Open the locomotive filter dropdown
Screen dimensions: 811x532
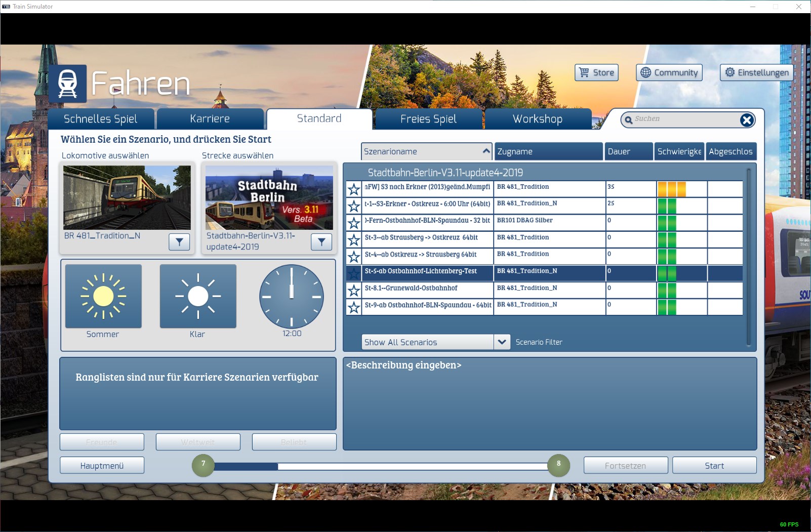[x=179, y=242]
